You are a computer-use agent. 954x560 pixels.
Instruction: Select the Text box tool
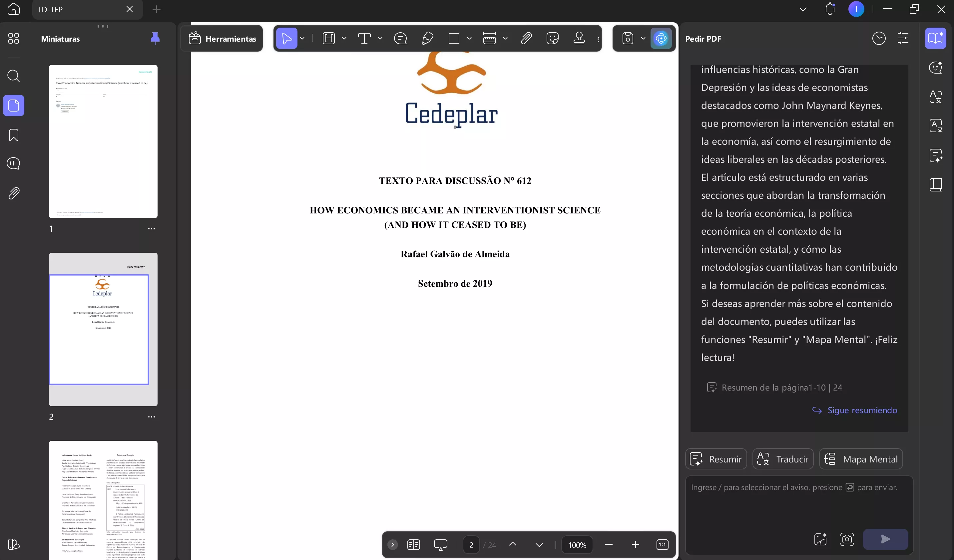tap(364, 38)
